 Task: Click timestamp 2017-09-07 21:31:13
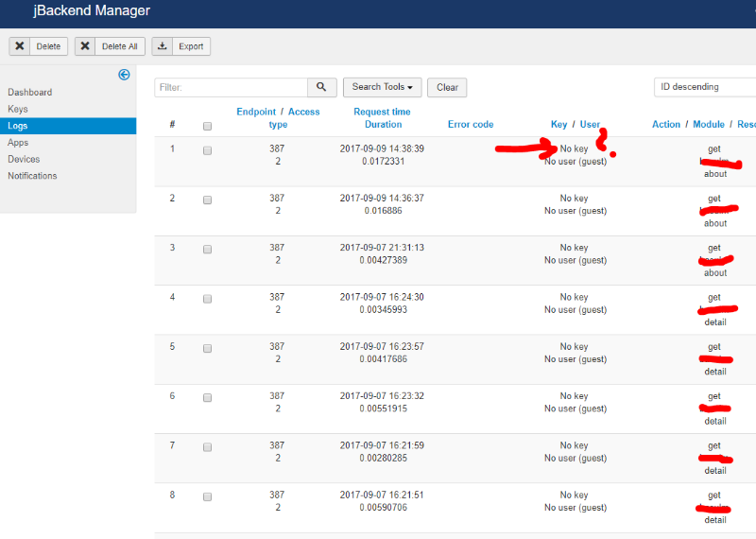(382, 248)
